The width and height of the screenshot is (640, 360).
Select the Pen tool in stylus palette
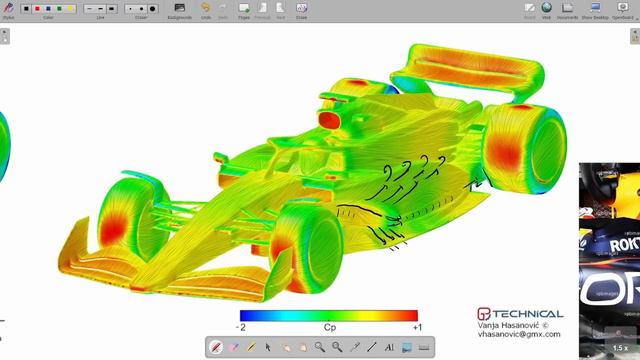216,347
